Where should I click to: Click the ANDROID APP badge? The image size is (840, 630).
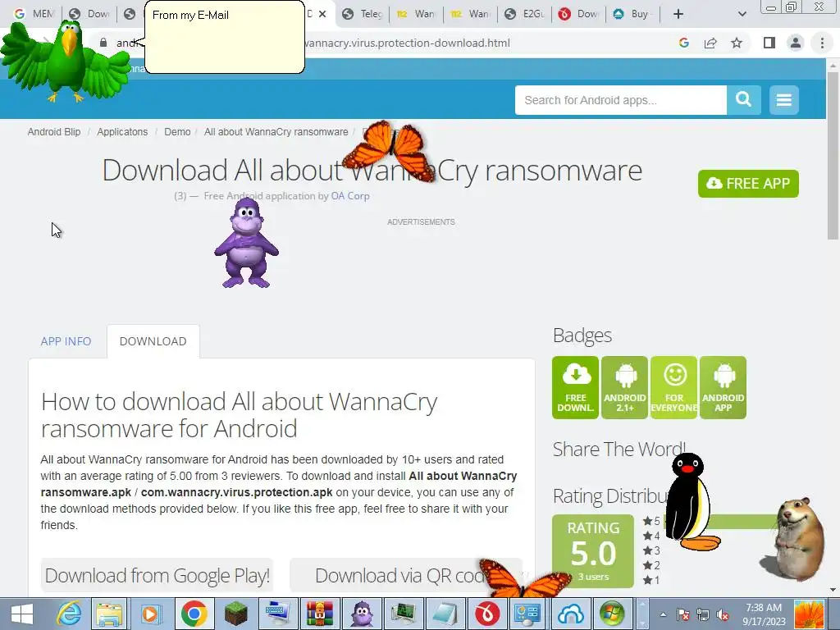click(724, 387)
